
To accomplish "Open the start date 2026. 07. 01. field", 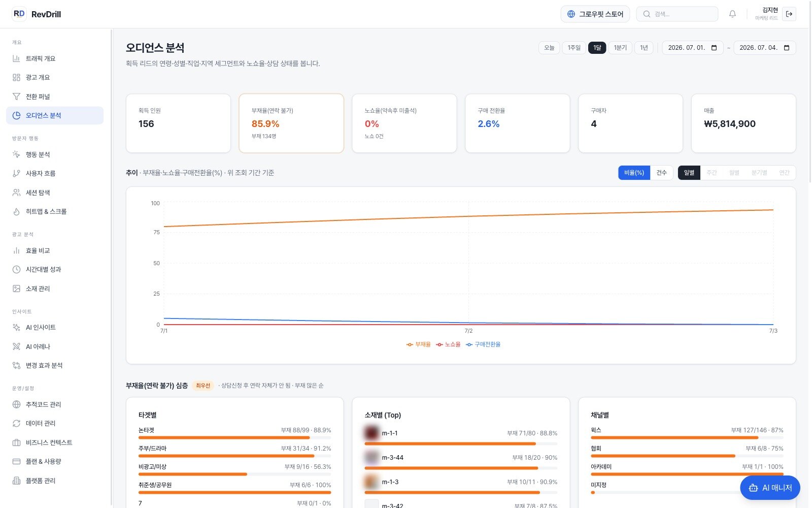I will tap(693, 48).
